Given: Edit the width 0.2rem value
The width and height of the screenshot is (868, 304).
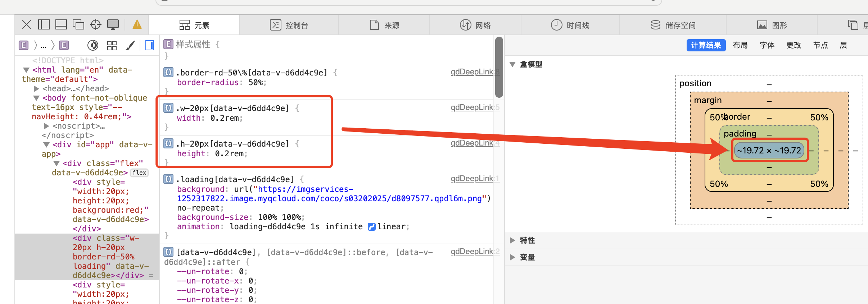Looking at the screenshot, I should click(224, 118).
